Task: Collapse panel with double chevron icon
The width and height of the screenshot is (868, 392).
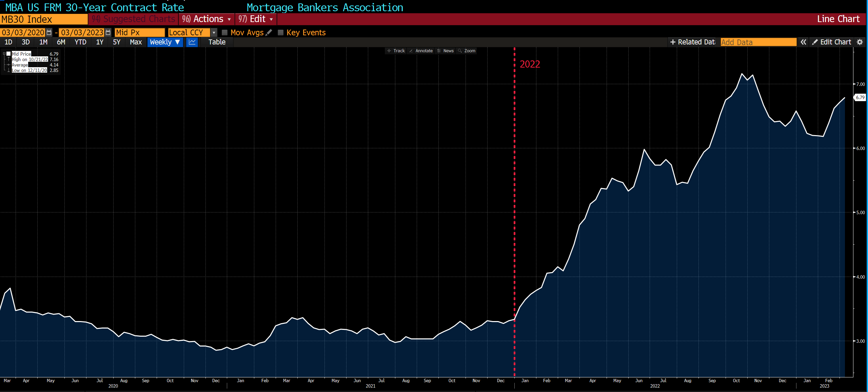Action: (803, 42)
